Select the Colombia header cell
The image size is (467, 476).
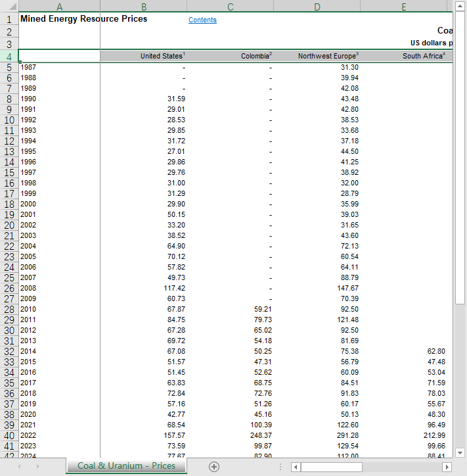pyautogui.click(x=231, y=56)
